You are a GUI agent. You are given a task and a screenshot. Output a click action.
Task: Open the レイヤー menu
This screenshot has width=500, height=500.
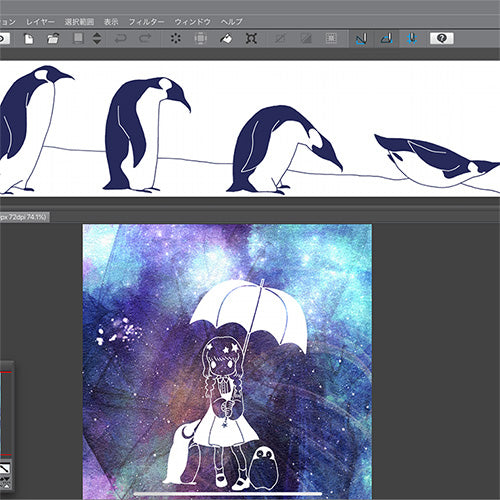pos(40,22)
